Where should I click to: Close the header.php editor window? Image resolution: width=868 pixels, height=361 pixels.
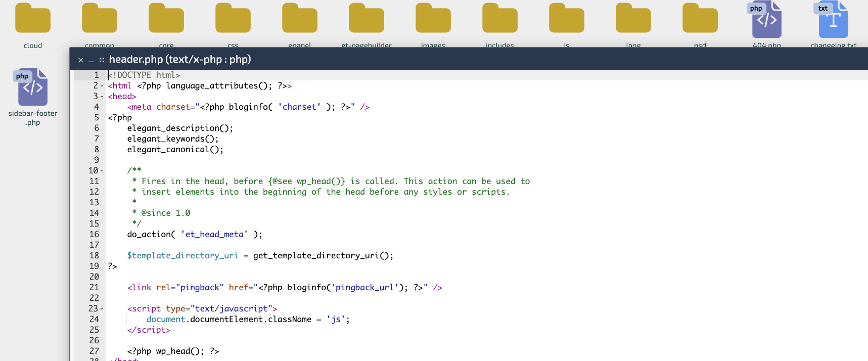[80, 60]
